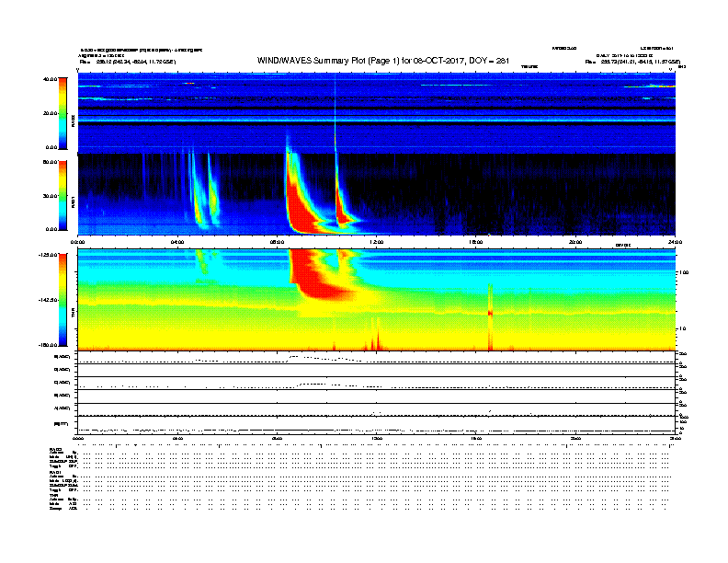Click the 24:00 label below the RAD1 panel

(675, 242)
